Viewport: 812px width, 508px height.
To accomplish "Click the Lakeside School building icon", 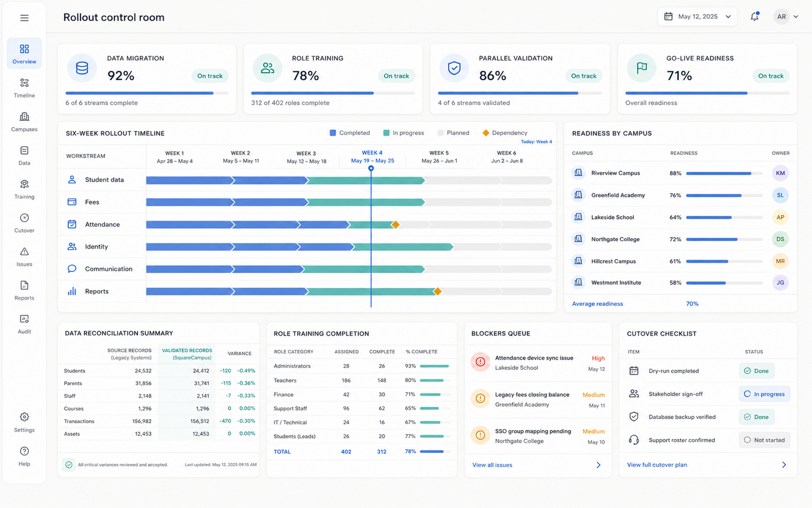I will (x=578, y=217).
